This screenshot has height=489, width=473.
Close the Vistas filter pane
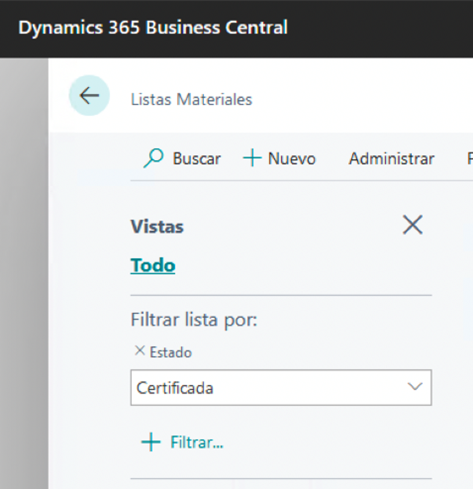(x=413, y=225)
